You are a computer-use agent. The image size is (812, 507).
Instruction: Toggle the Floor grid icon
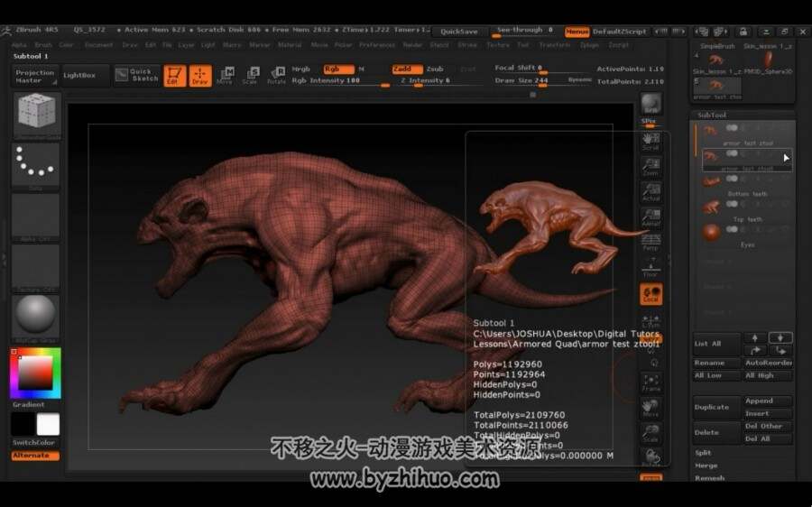651,267
